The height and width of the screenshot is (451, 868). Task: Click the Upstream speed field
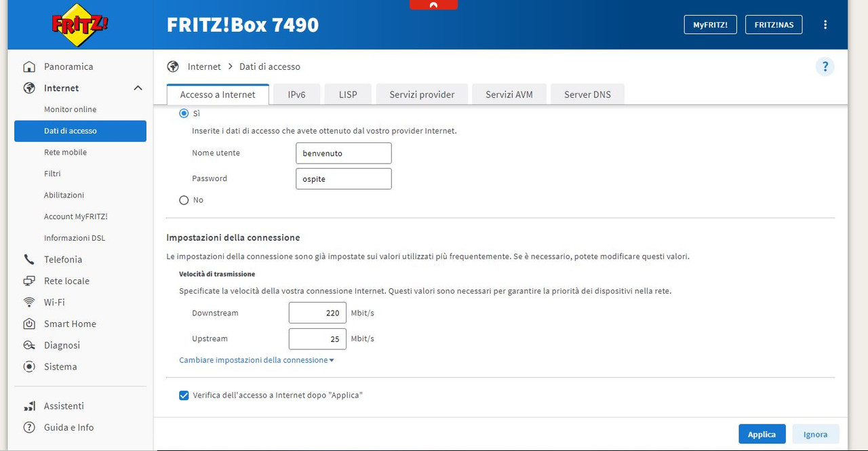pos(317,338)
